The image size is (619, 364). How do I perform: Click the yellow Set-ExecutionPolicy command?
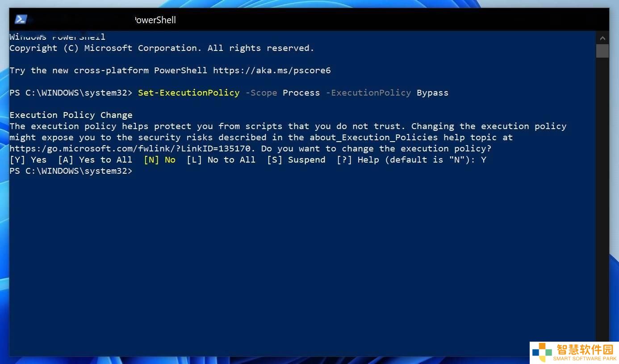(188, 93)
